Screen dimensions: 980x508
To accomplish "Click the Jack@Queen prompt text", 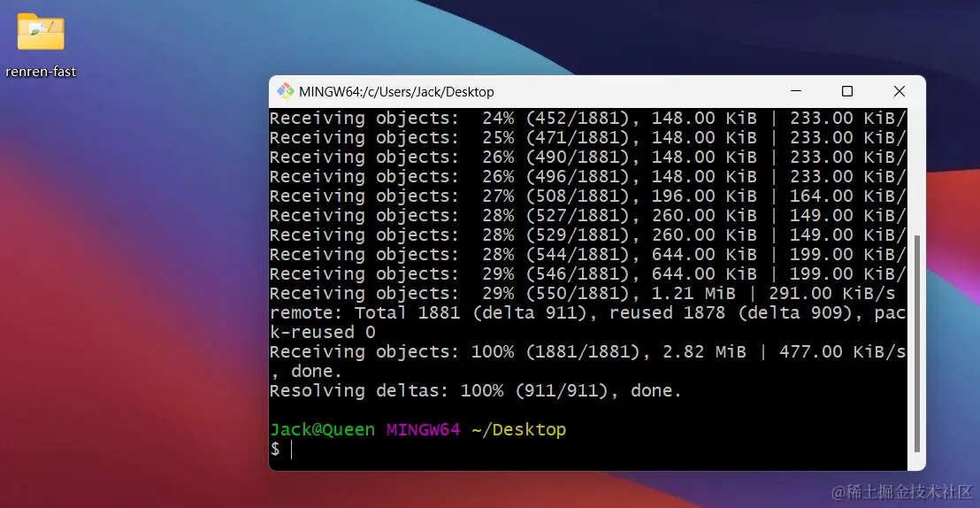I will click(322, 430).
